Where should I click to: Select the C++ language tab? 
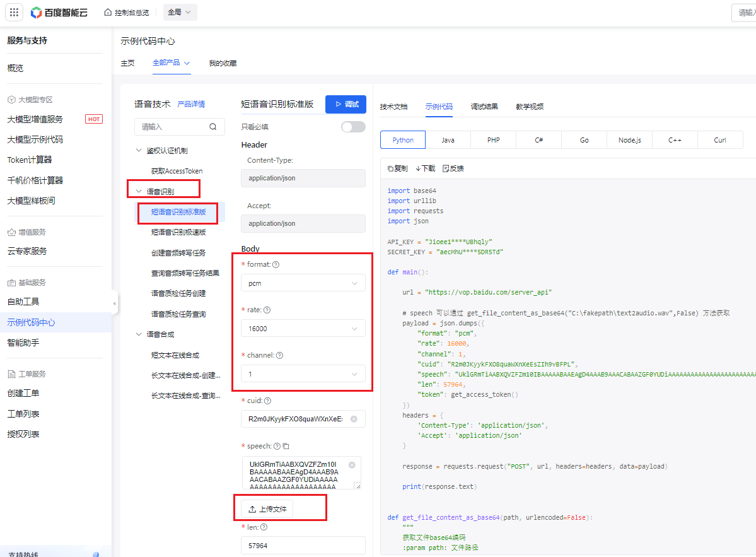click(675, 140)
